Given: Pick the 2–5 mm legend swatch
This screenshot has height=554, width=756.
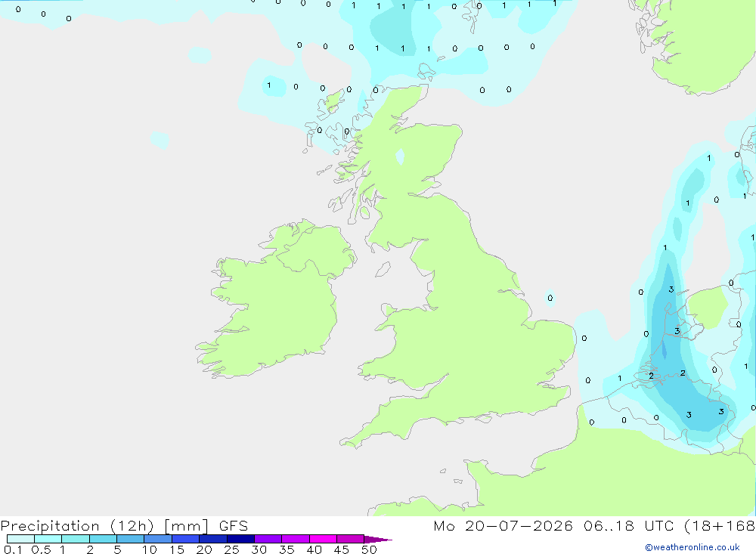Looking at the screenshot, I should click(x=103, y=539).
